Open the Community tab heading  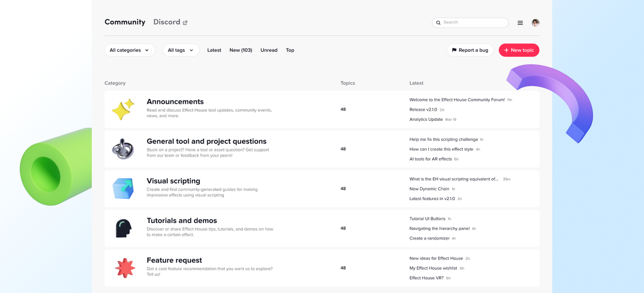[125, 22]
